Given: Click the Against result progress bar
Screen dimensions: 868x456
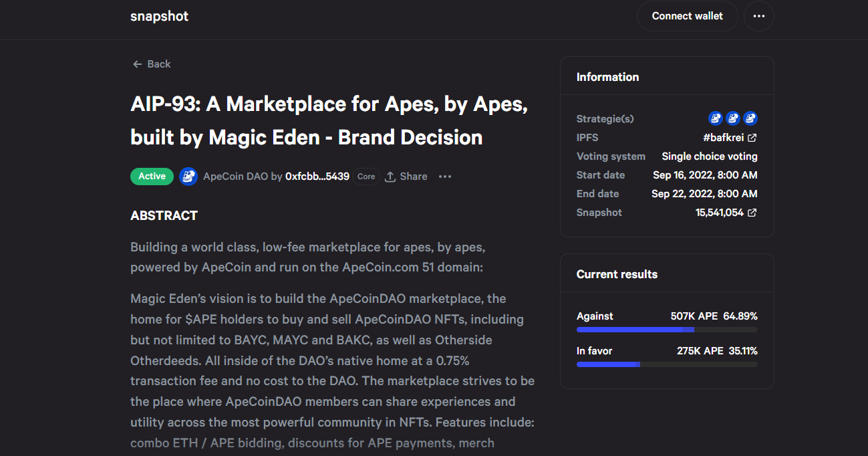Looking at the screenshot, I should pos(667,330).
